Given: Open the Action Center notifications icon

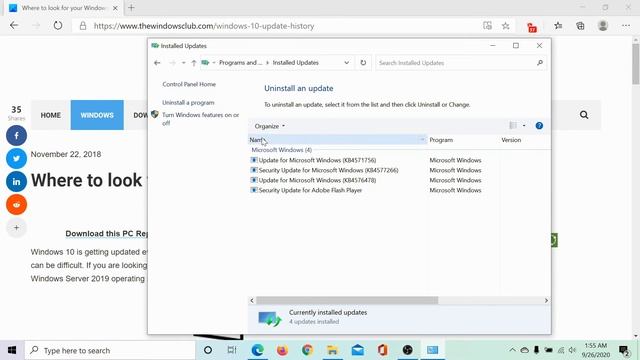Looking at the screenshot, I should 624,350.
